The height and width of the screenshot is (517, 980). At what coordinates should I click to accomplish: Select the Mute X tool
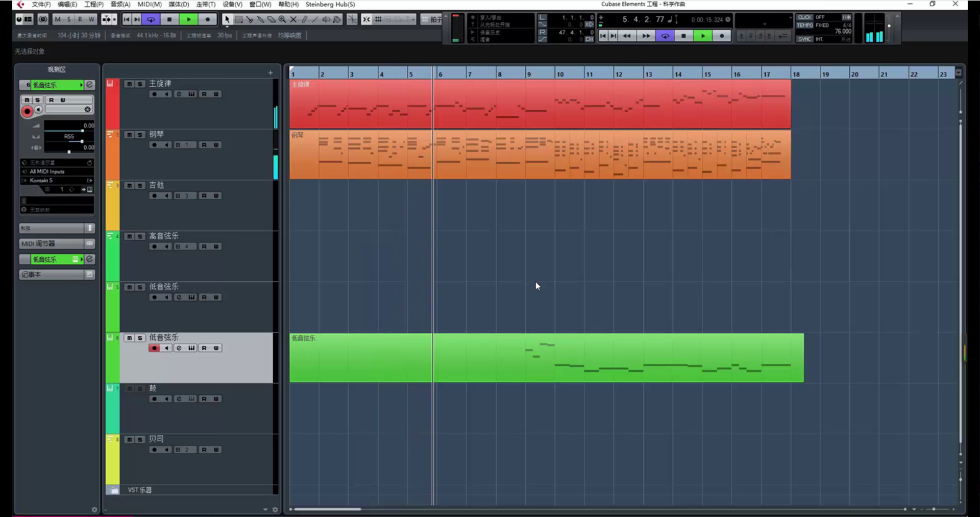293,19
